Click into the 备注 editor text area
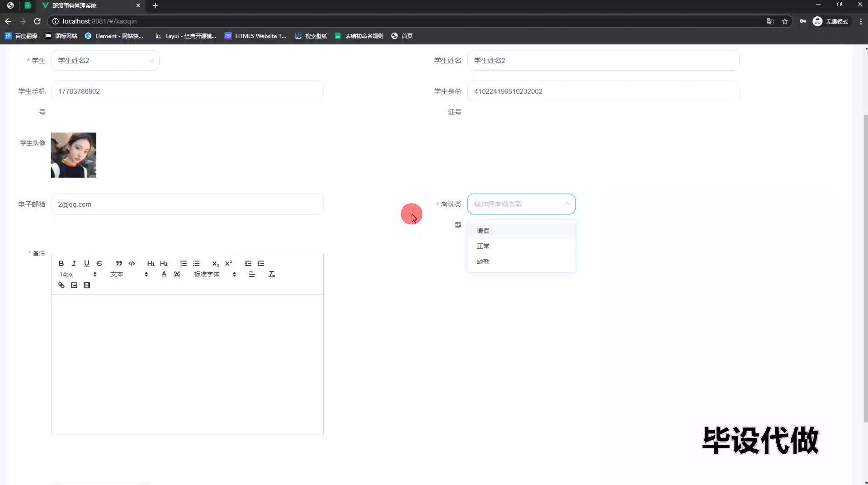 (x=187, y=365)
